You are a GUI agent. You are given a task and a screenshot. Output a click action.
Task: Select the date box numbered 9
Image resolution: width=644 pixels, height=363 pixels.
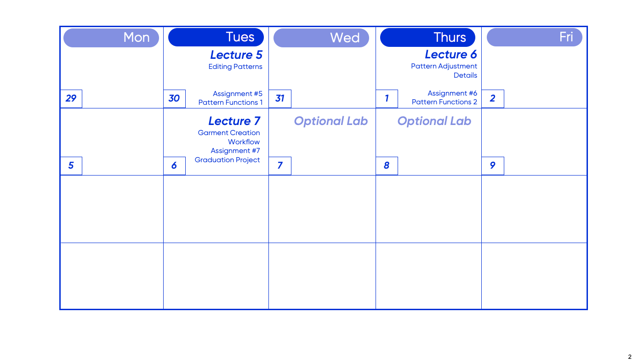tap(493, 165)
